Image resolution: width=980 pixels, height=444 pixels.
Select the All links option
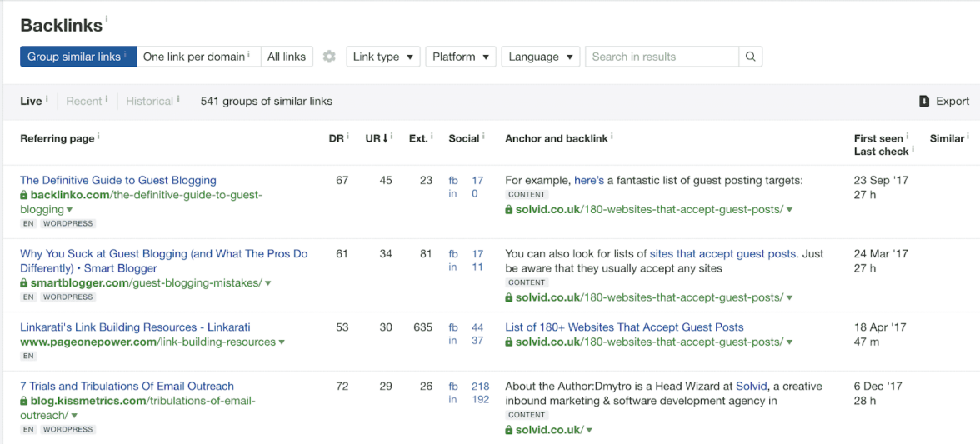pyautogui.click(x=287, y=57)
